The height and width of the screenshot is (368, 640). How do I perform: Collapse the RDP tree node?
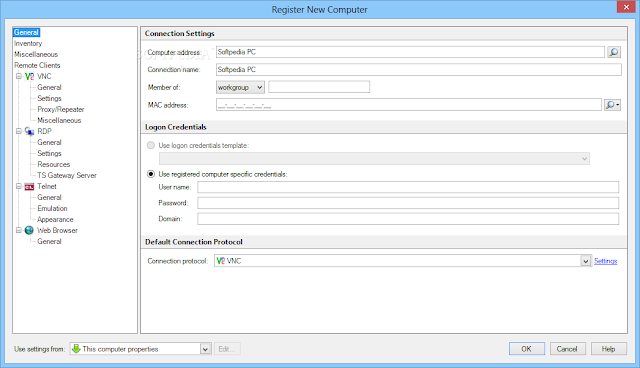[x=18, y=131]
